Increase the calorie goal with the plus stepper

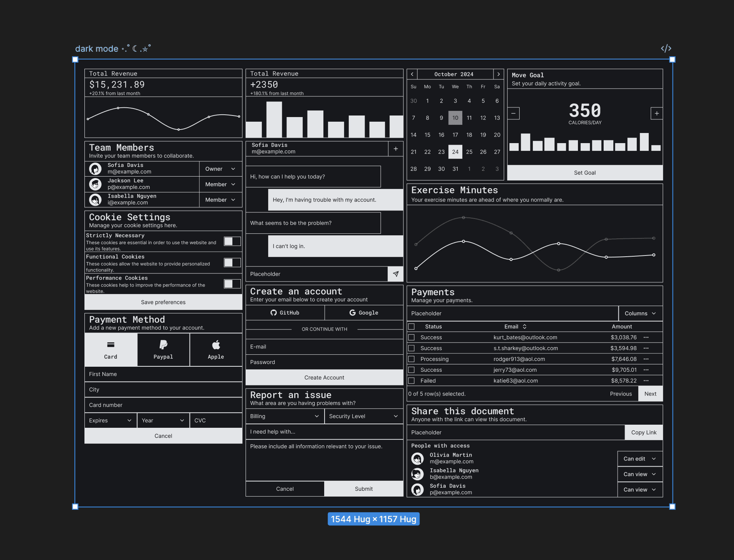[x=657, y=113]
